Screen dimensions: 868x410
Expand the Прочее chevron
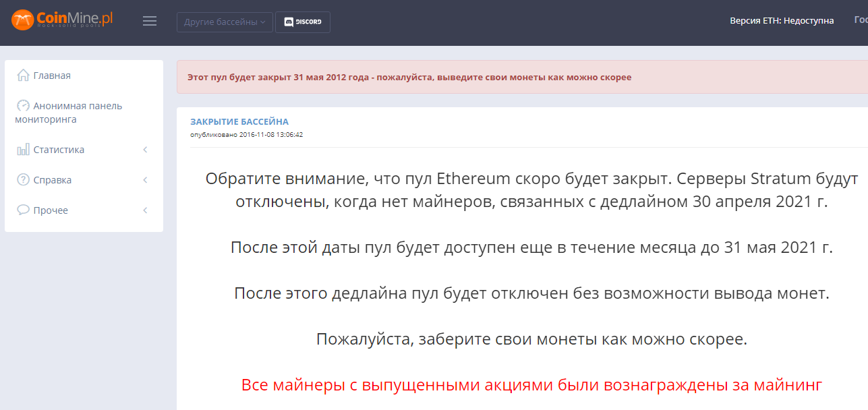(x=145, y=210)
